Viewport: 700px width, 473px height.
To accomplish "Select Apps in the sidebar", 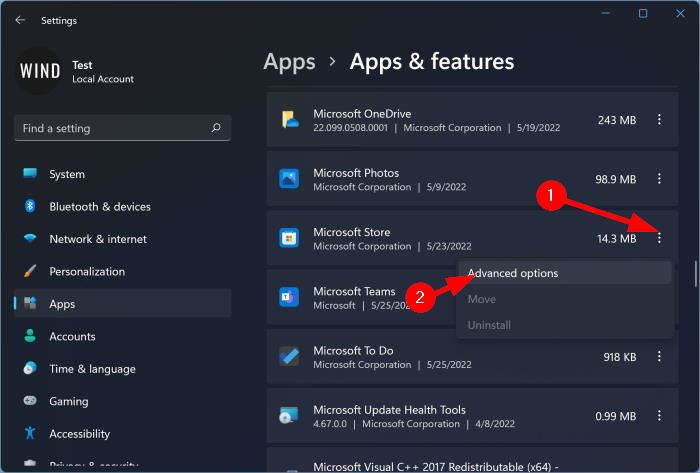I will point(123,303).
